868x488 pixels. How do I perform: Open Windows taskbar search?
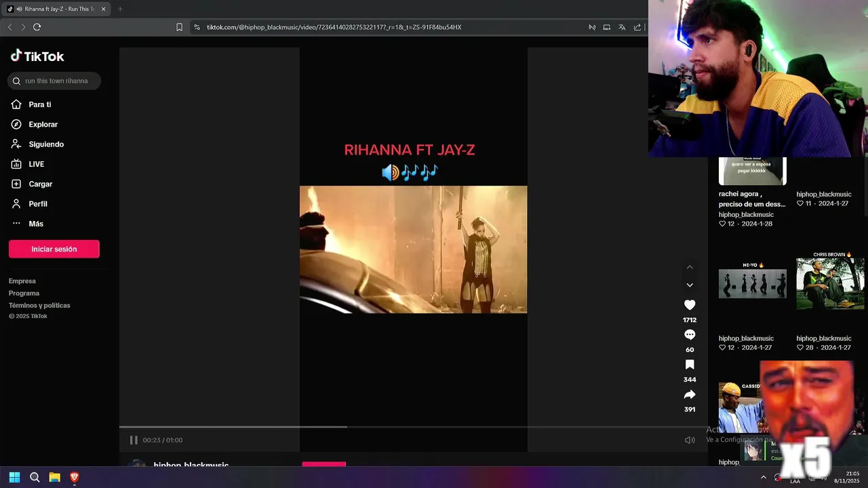pos(35,477)
